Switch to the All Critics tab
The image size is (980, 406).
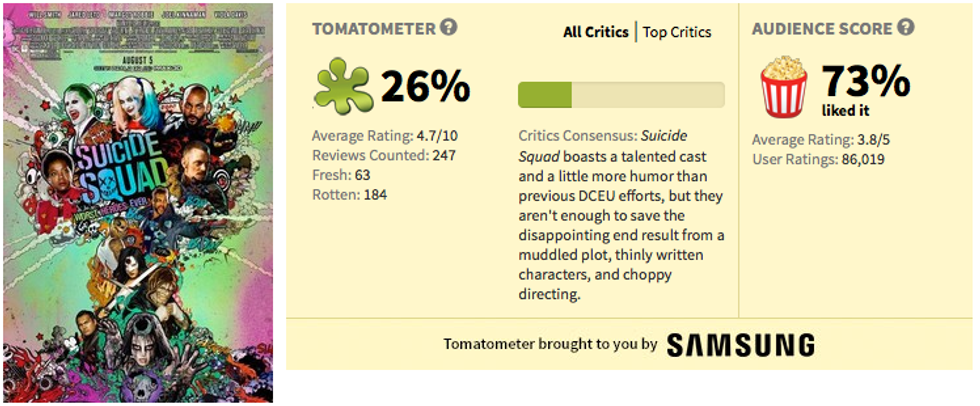596,32
